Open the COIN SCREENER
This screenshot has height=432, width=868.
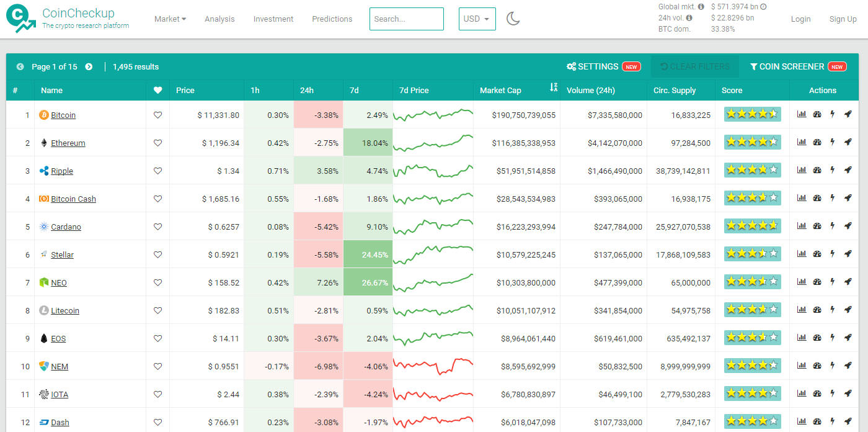(797, 66)
